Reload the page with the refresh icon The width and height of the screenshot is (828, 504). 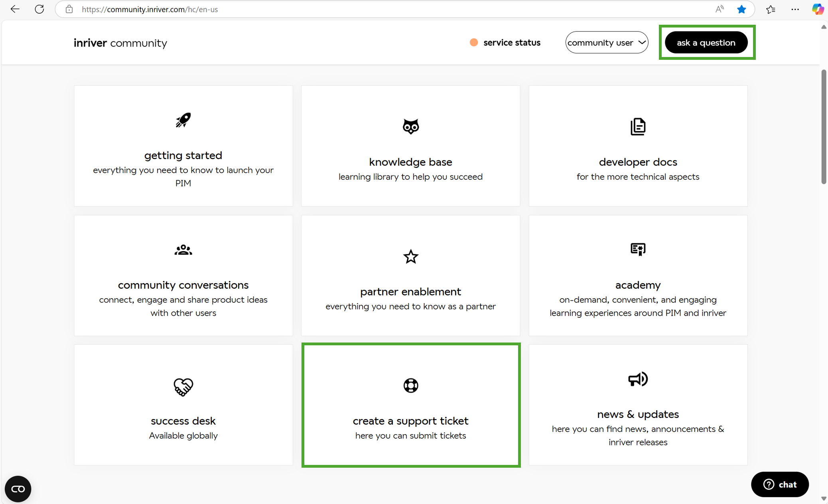coord(39,9)
